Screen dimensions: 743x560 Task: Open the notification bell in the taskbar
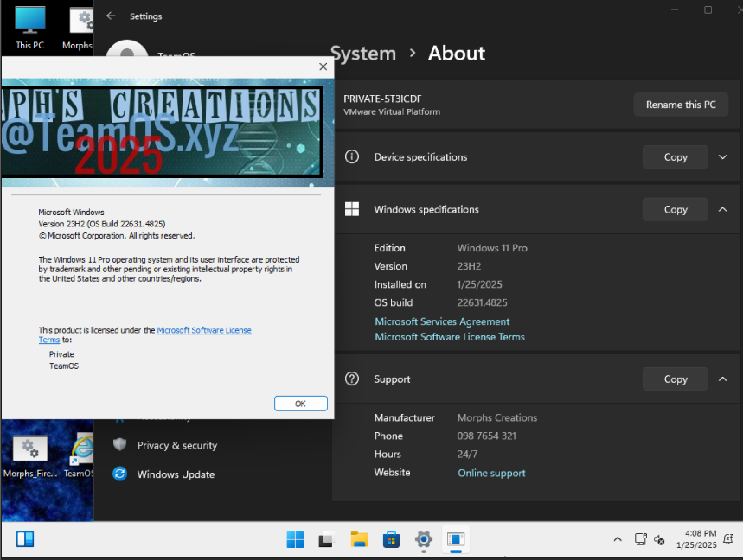tap(728, 539)
